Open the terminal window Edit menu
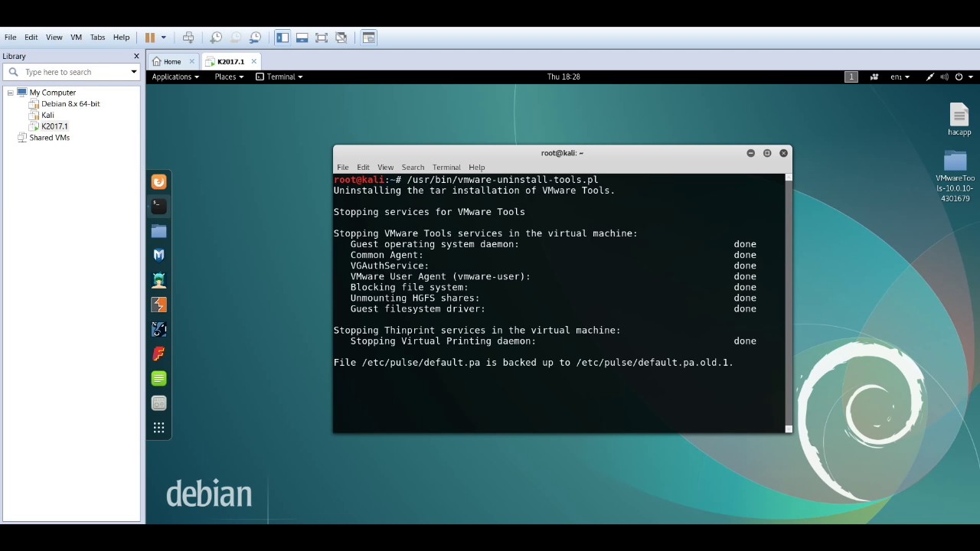Viewport: 980px width, 551px height. (x=363, y=167)
